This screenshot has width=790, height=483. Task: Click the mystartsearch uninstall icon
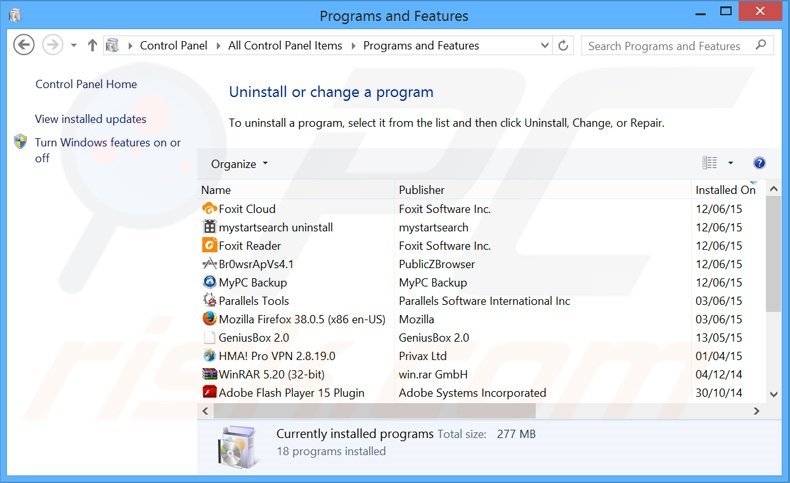coord(209,227)
